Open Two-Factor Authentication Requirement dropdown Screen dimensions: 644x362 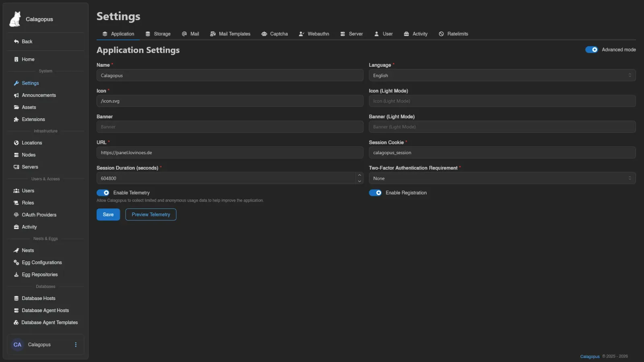click(502, 178)
